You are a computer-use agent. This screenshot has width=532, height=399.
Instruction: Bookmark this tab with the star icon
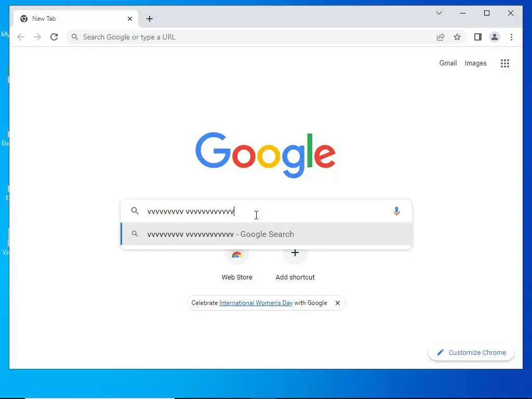point(457,37)
